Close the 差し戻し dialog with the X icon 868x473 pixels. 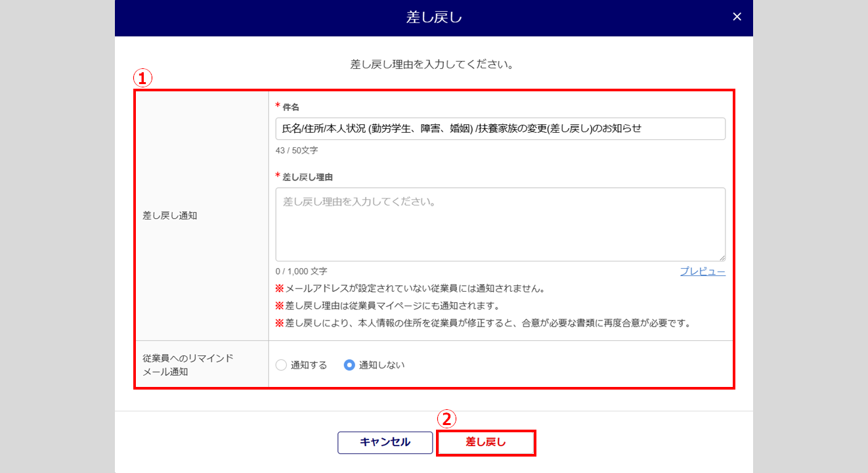pyautogui.click(x=737, y=17)
